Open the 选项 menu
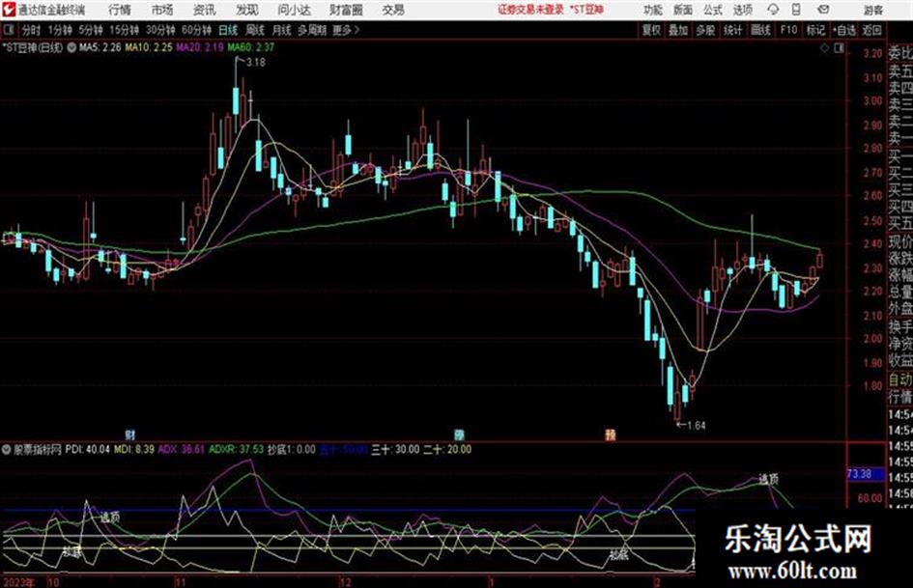 743,10
